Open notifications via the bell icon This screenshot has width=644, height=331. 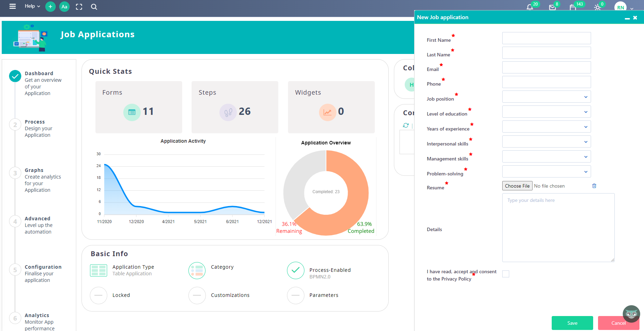click(529, 7)
